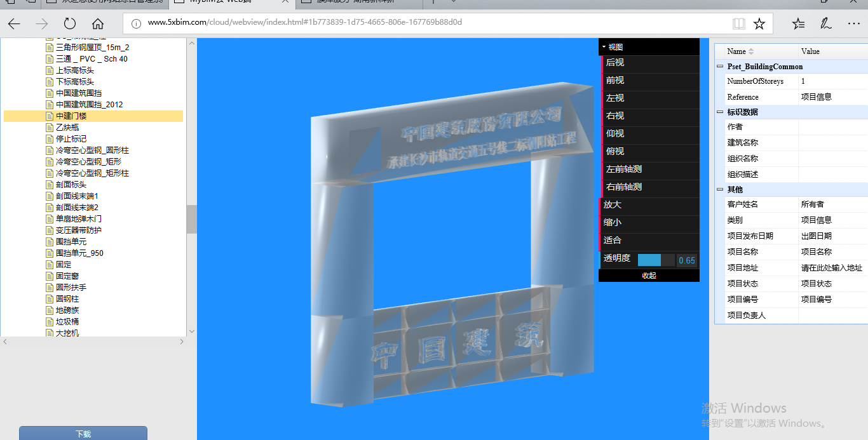
Task: Zoom in with the 放大 button
Action: (x=649, y=205)
